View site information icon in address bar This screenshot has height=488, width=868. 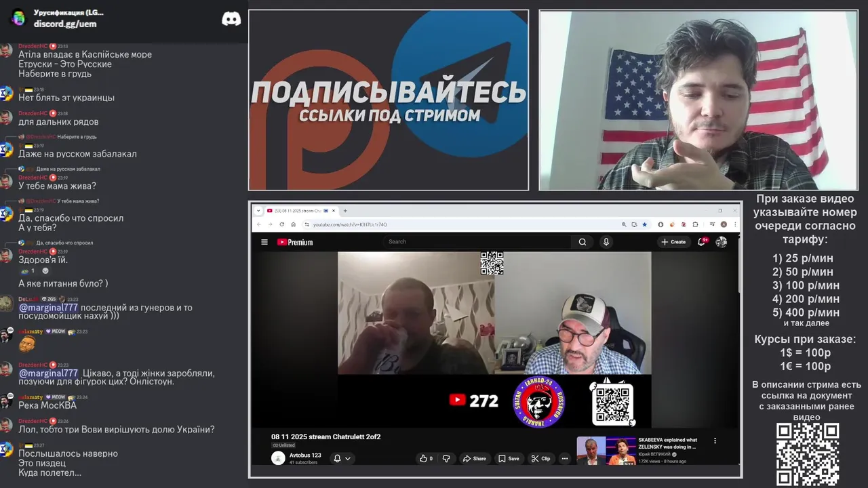click(x=307, y=224)
